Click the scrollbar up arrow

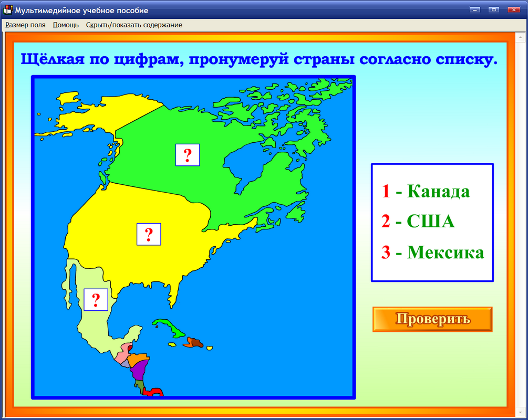pyautogui.click(x=521, y=37)
